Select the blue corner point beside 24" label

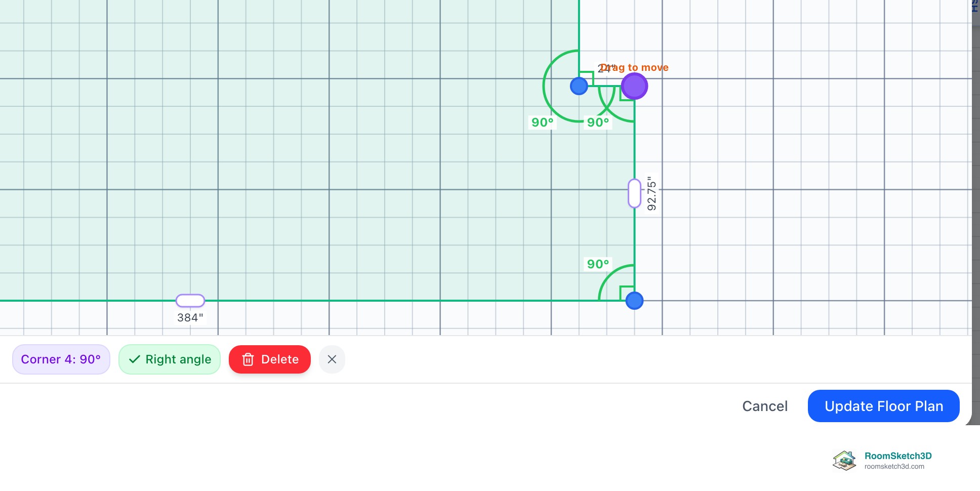point(579,86)
